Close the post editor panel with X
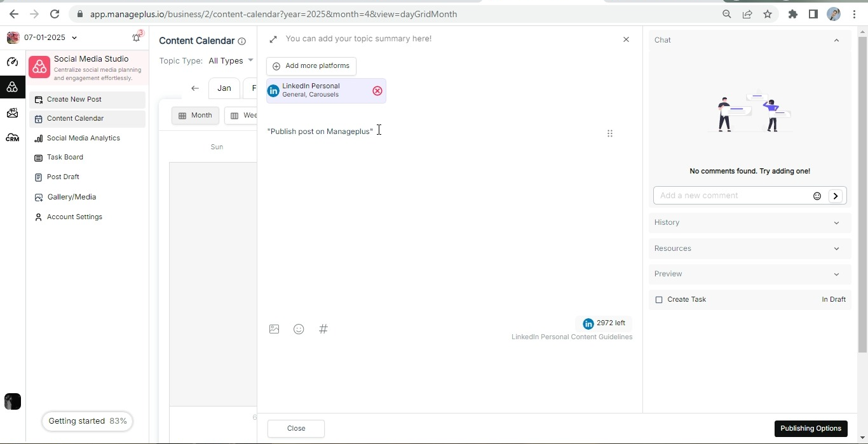868x444 pixels. (626, 39)
